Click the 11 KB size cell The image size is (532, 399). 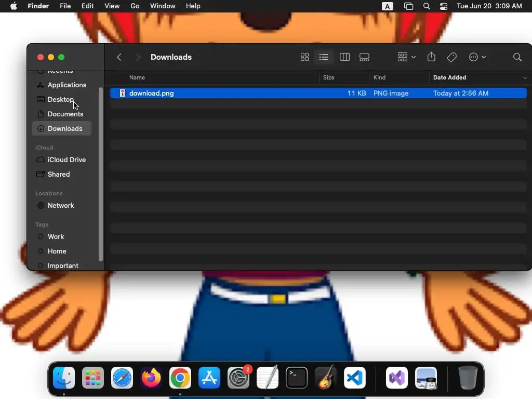[x=356, y=94]
